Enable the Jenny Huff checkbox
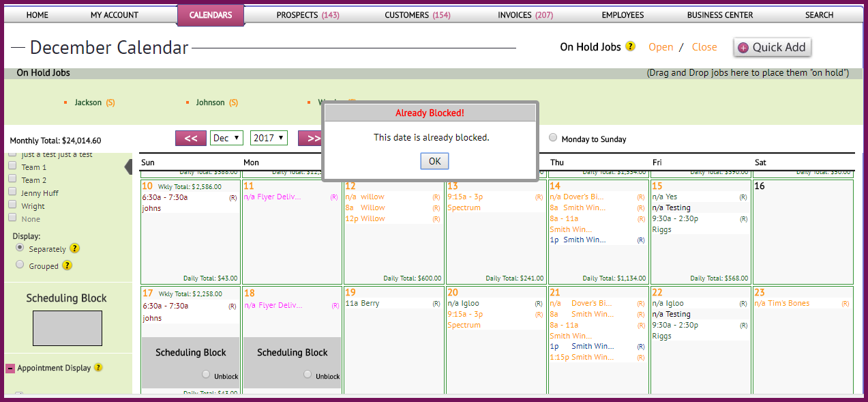Viewport: 868px width, 402px height. (12, 192)
